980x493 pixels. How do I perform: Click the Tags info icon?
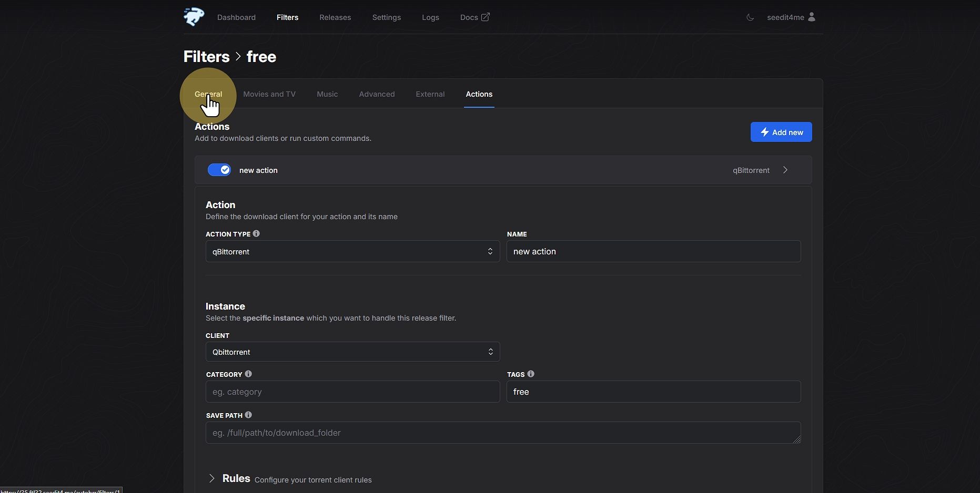531,374
